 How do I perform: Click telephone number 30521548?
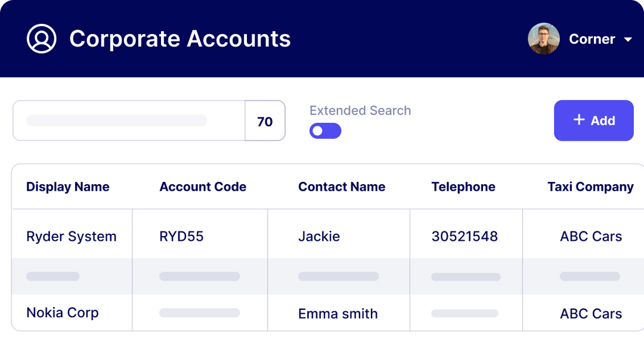(465, 237)
